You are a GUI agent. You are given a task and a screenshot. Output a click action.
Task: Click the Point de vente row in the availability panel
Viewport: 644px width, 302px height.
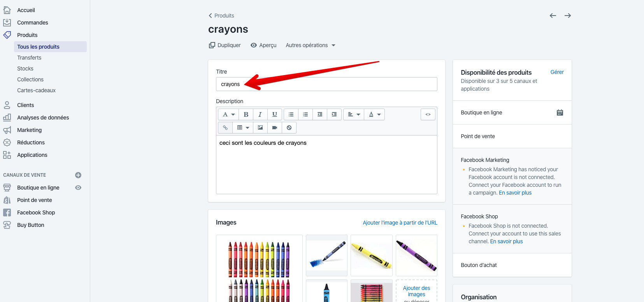(x=512, y=136)
